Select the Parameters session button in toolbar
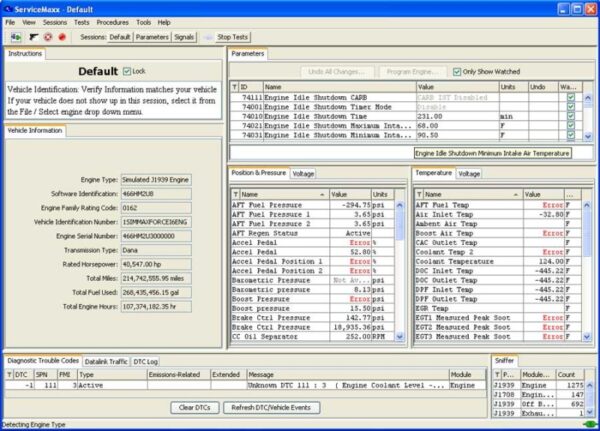 pyautogui.click(x=152, y=37)
